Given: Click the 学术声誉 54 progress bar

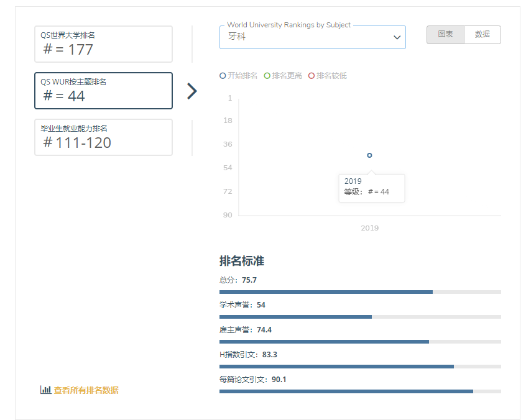Looking at the screenshot, I should point(360,316).
